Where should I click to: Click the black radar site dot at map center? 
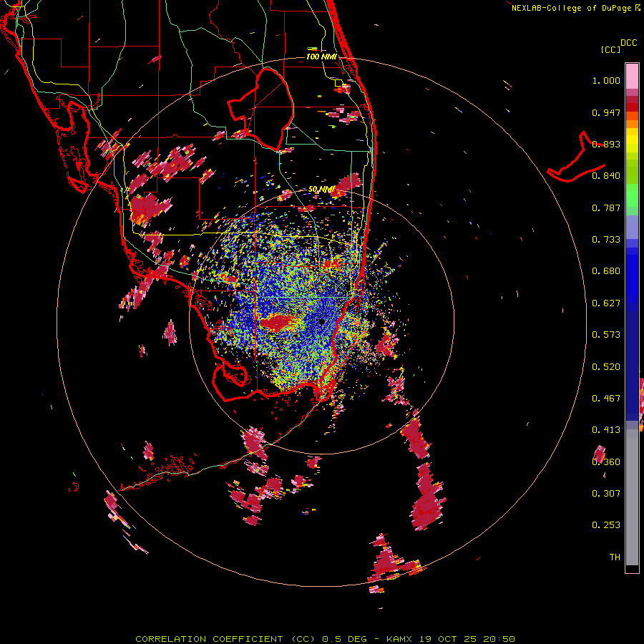point(322,321)
